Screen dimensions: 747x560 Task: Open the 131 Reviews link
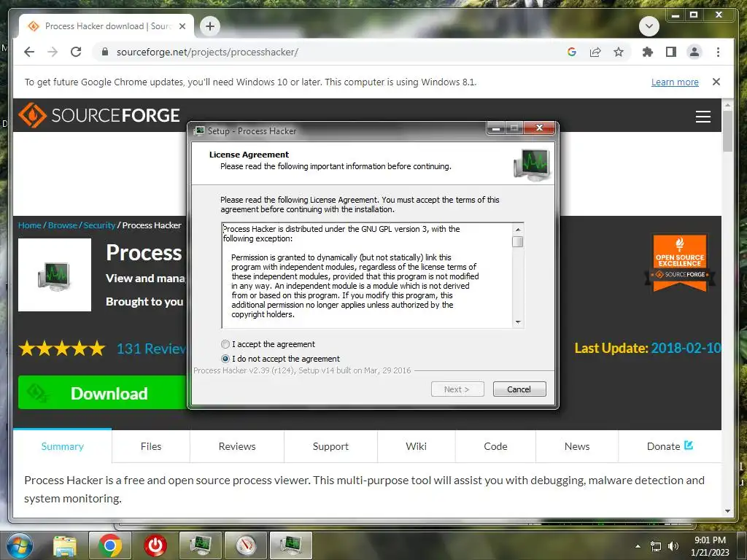click(151, 349)
